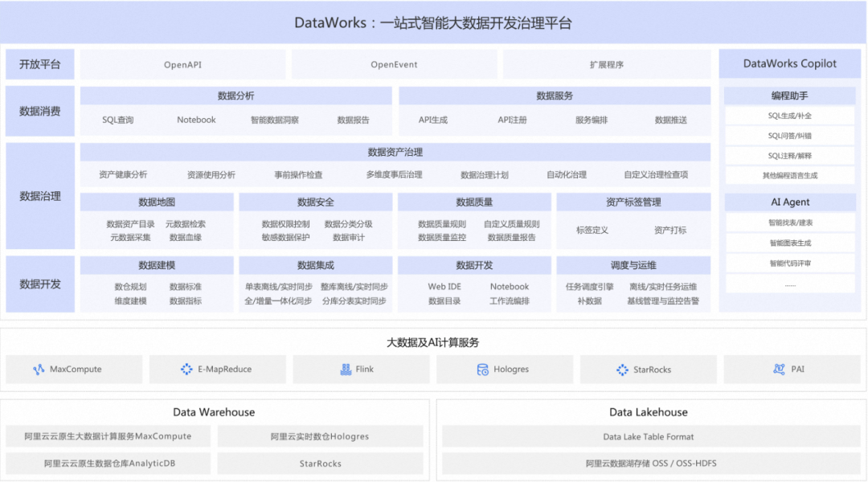
Task: Click the 智能找表/建表 item
Action: click(x=790, y=223)
